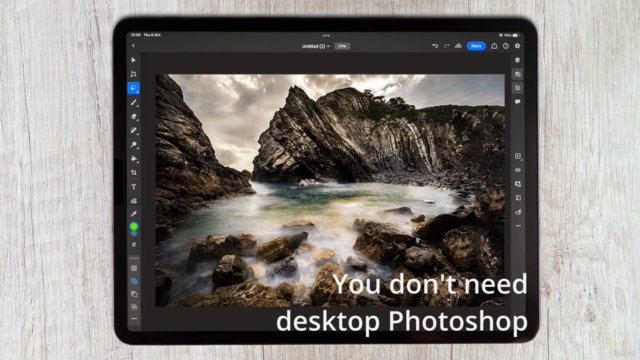Tap the zoom percentage field
The height and width of the screenshot is (360, 640).
pos(342,46)
